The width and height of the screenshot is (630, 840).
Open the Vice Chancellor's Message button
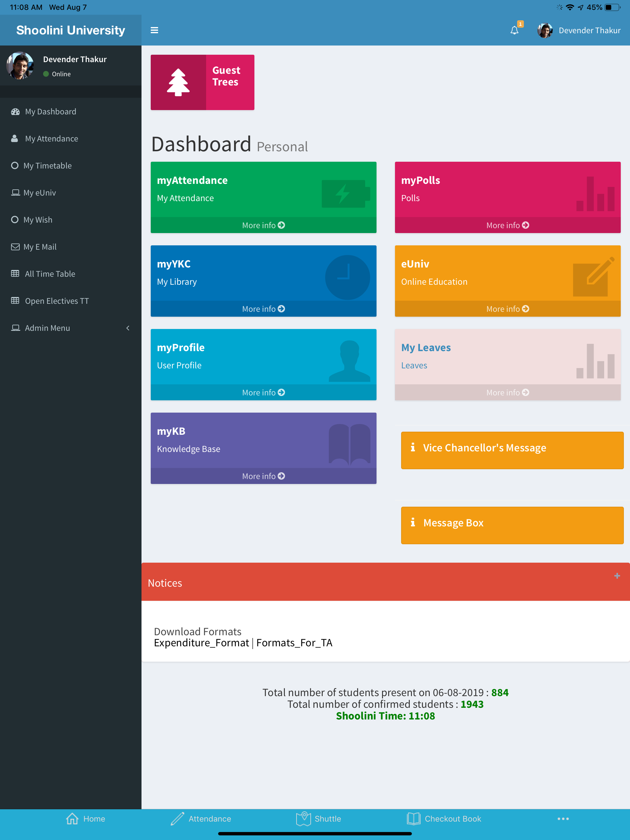pyautogui.click(x=512, y=450)
